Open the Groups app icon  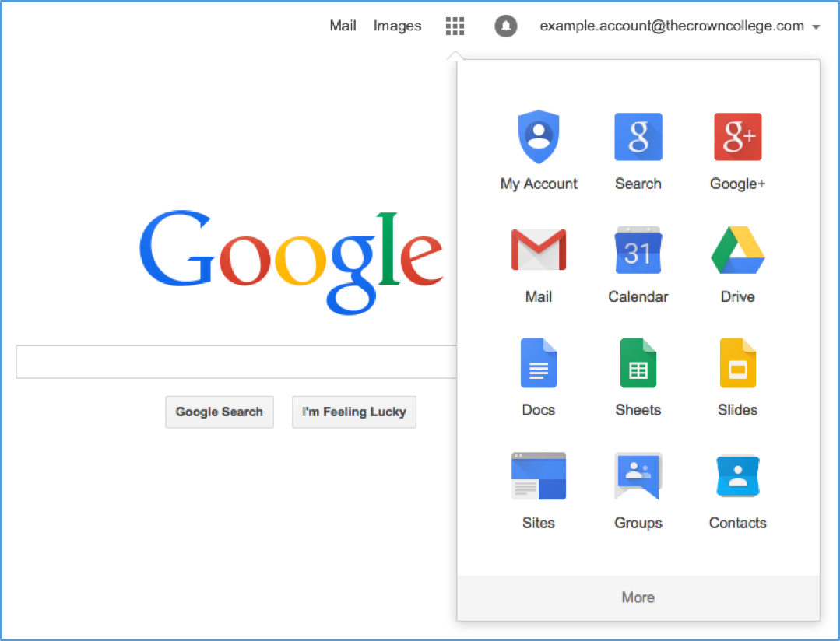pos(638,476)
